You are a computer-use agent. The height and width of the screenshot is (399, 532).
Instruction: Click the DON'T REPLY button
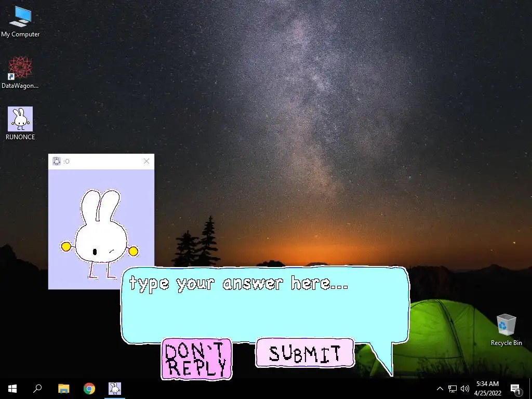[x=196, y=358]
